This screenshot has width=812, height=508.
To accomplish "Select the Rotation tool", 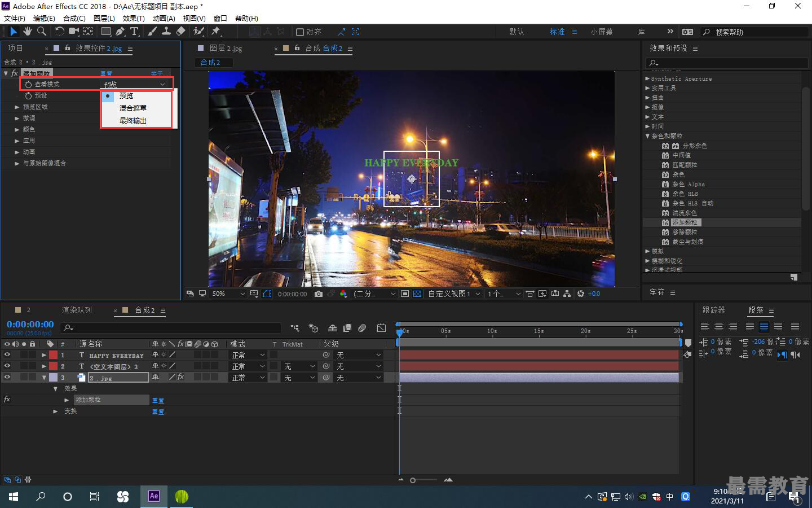I will pos(59,32).
